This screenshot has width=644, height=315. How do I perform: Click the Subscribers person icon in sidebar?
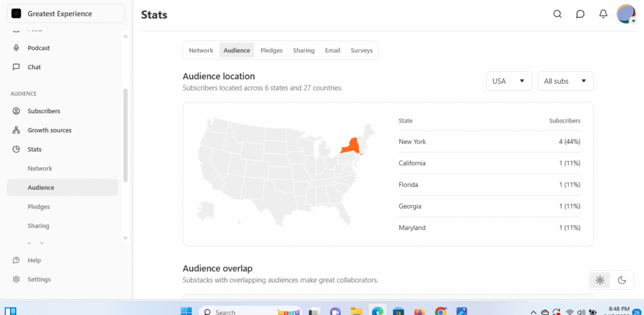pyautogui.click(x=16, y=111)
